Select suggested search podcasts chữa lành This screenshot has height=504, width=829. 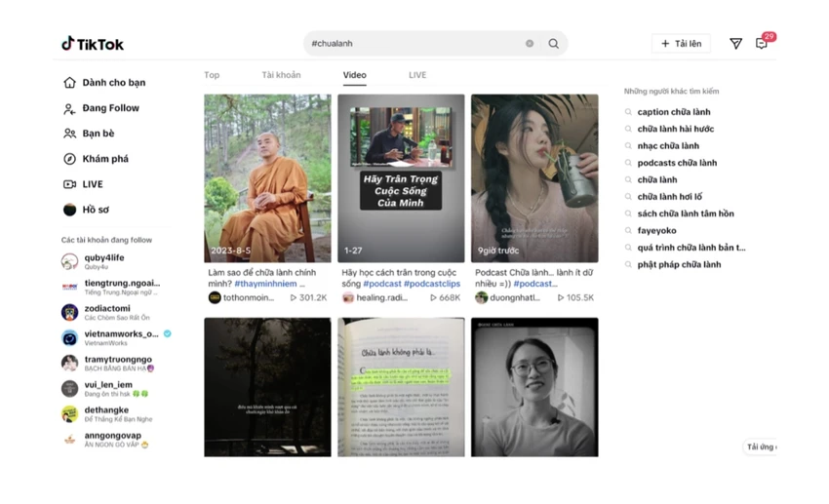(x=677, y=163)
